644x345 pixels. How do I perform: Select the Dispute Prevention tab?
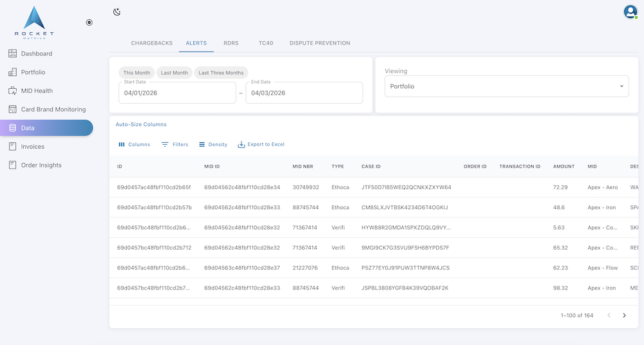click(x=319, y=43)
